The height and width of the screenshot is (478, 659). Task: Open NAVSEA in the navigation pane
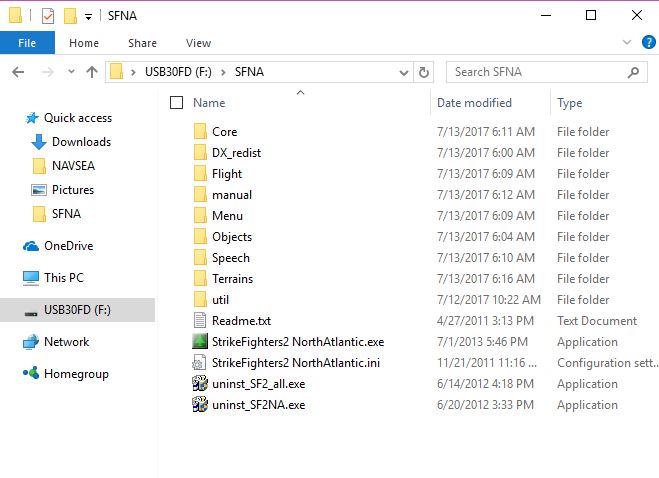click(74, 166)
